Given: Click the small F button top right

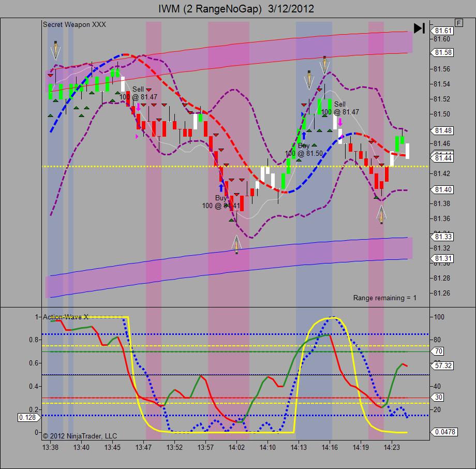Looking at the screenshot, I should tap(459, 23).
